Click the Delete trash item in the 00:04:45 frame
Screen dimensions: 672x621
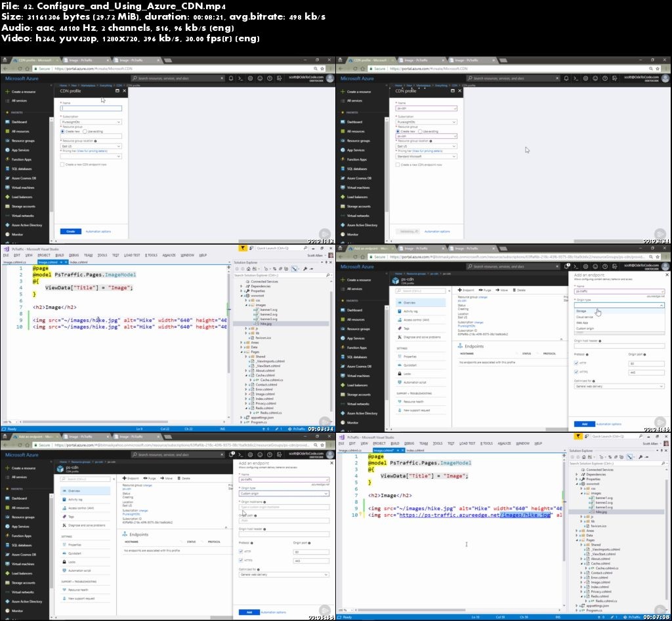518,290
